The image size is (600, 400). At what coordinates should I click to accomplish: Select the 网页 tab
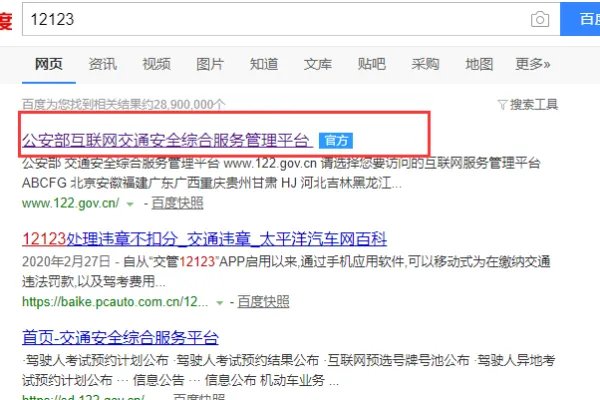[x=49, y=64]
